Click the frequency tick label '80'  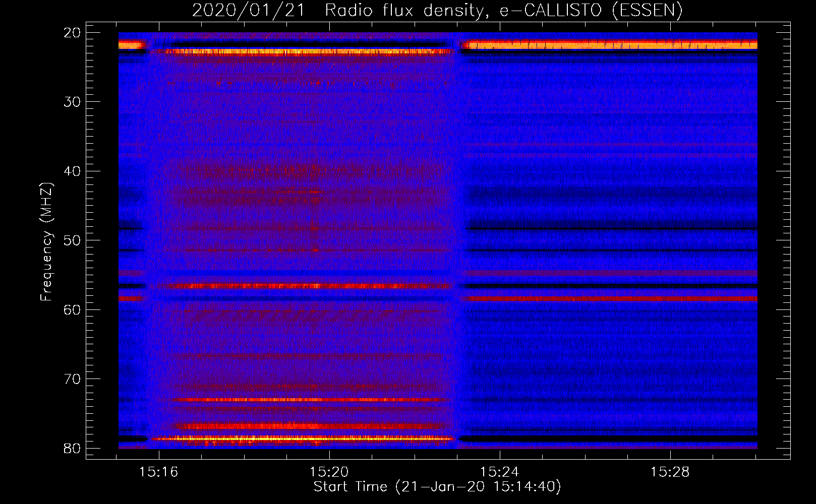click(x=73, y=448)
